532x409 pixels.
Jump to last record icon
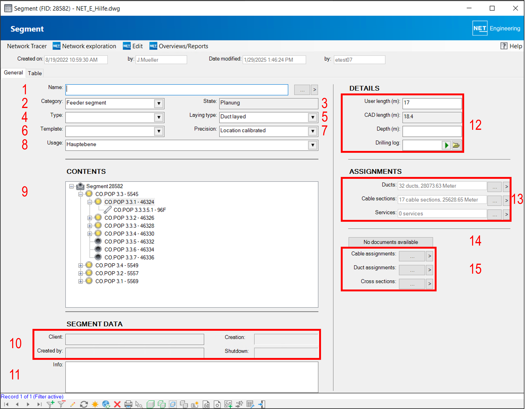click(x=39, y=404)
